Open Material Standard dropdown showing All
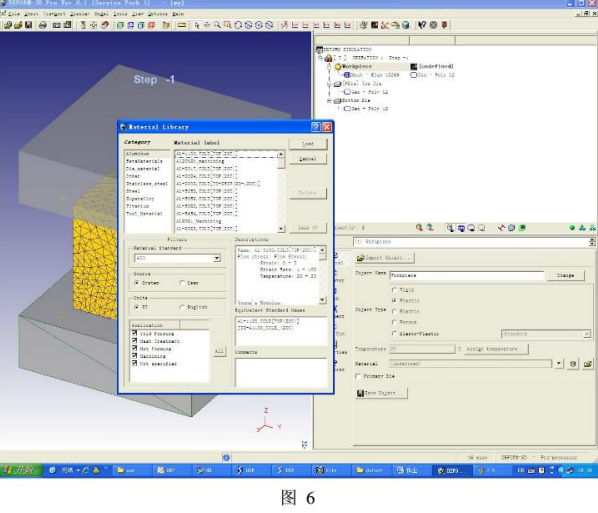The height and width of the screenshot is (513, 598). tap(217, 258)
